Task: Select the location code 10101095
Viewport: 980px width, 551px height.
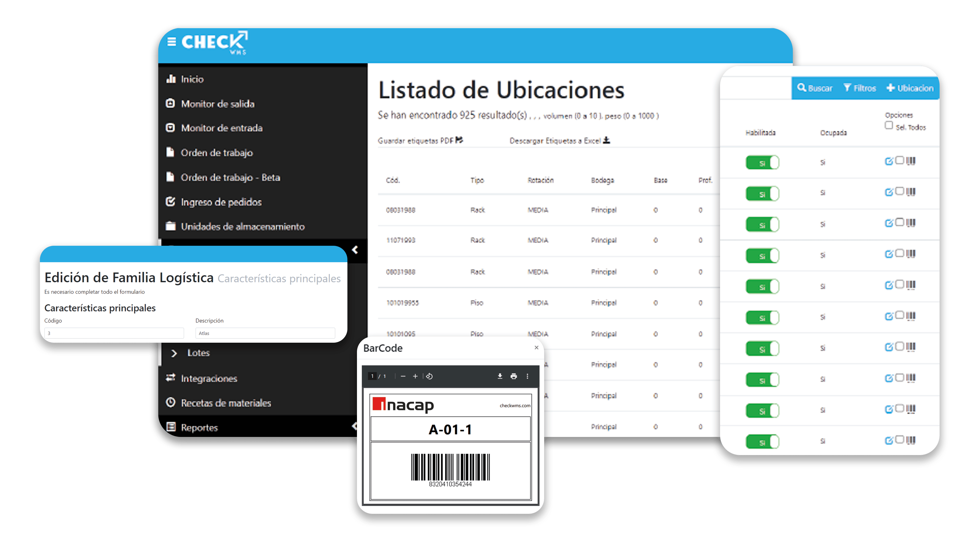Action: [x=401, y=334]
